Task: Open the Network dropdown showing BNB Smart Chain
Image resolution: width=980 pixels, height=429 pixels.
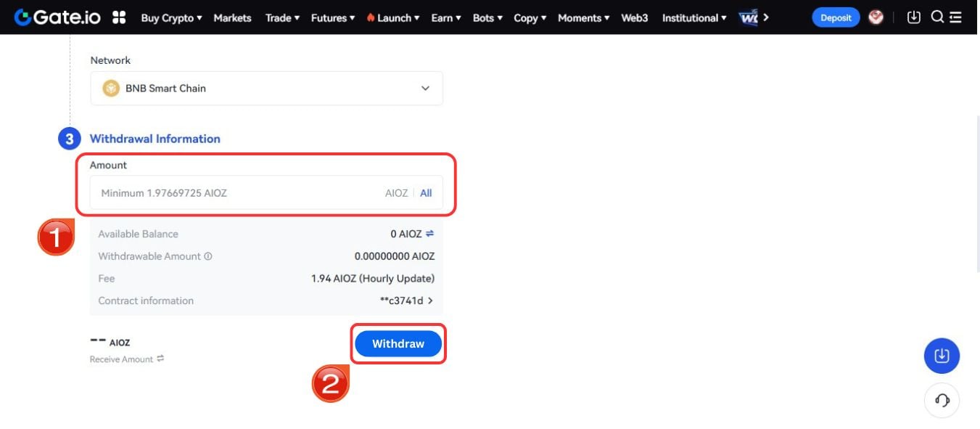Action: (266, 88)
